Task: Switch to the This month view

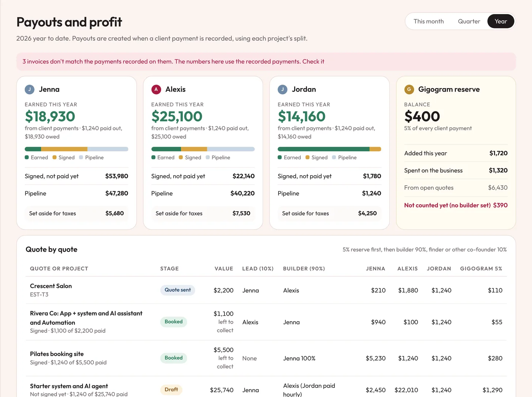Action: (x=429, y=21)
